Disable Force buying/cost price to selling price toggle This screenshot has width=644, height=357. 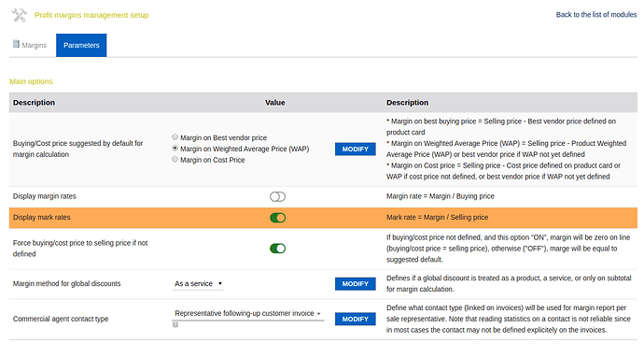tap(277, 249)
